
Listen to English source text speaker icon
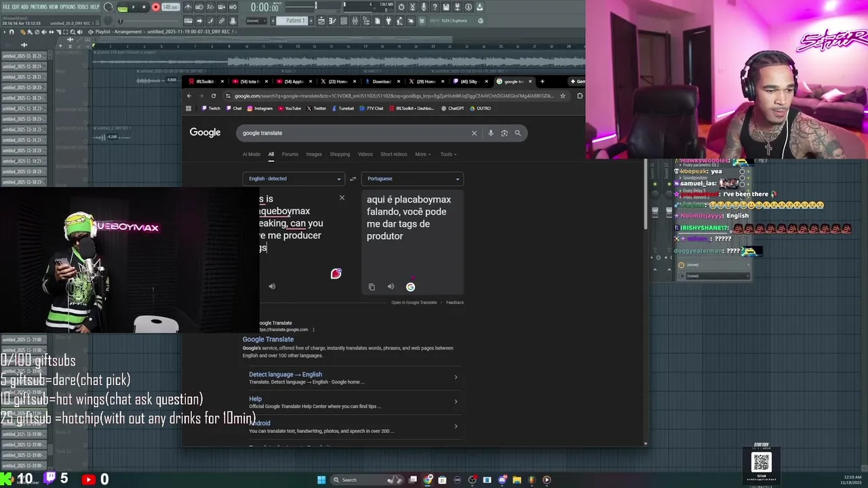click(x=272, y=286)
